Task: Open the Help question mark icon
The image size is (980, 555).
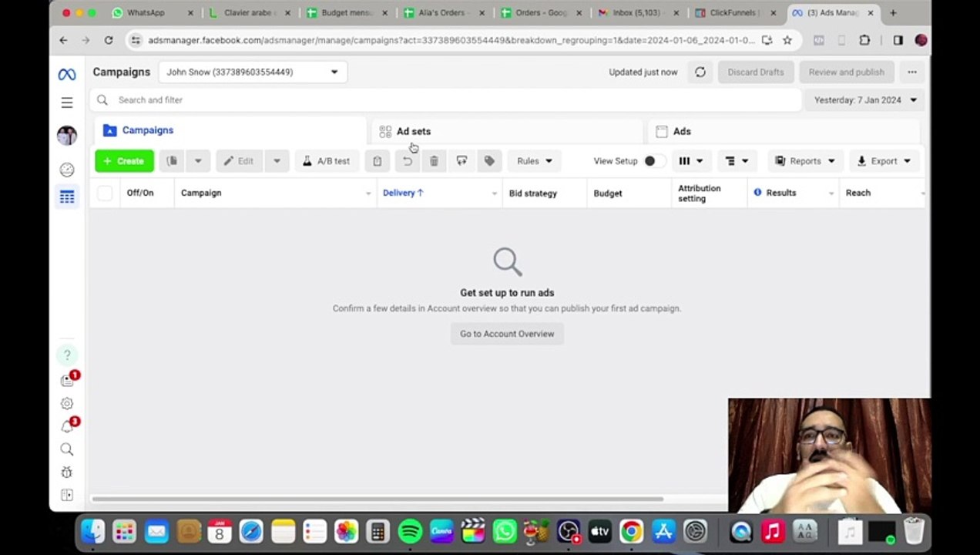Action: [67, 355]
